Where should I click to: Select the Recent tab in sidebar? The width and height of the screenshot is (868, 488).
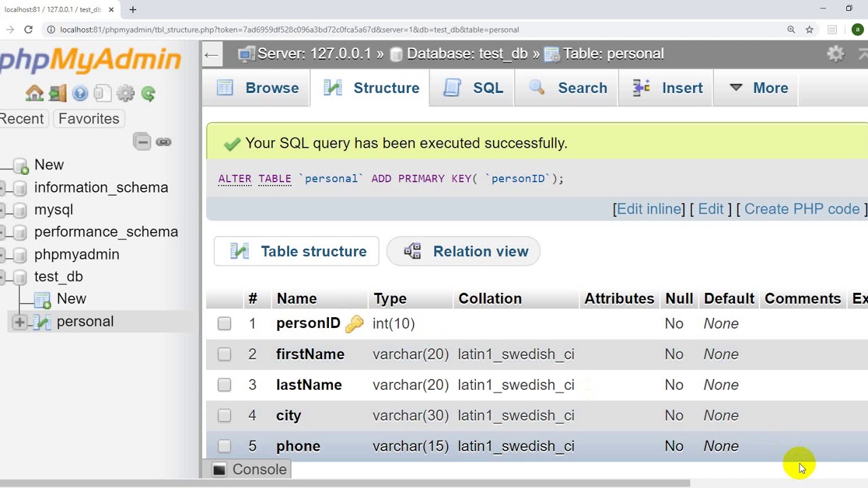[22, 119]
